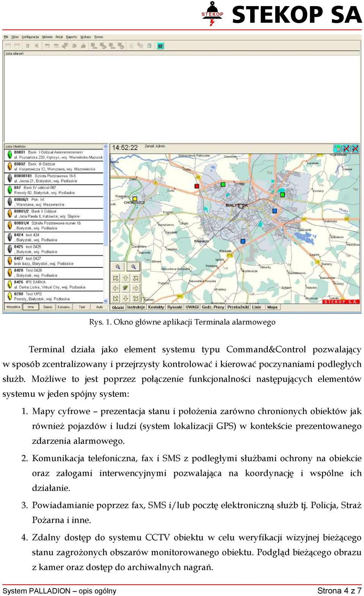This screenshot has width=364, height=596.
Task: Pan the map diagonally down-left
Action: [116, 298]
